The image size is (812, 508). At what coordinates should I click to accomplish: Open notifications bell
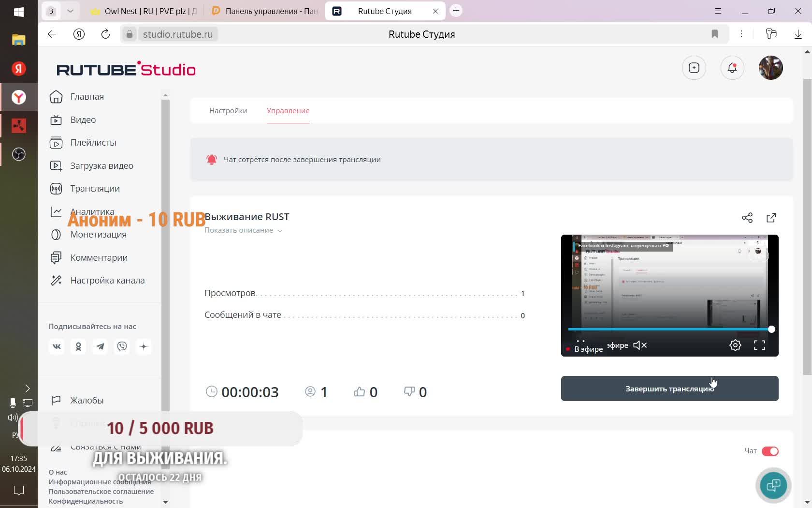tap(733, 68)
